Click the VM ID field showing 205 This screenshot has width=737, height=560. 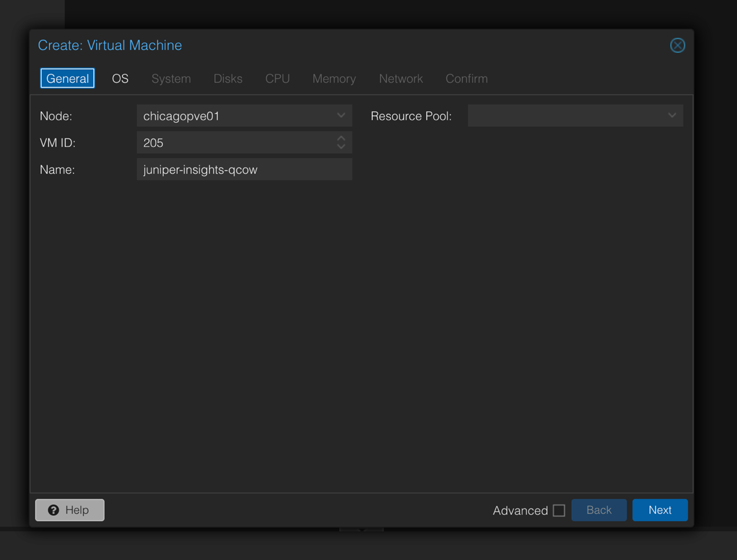244,142
